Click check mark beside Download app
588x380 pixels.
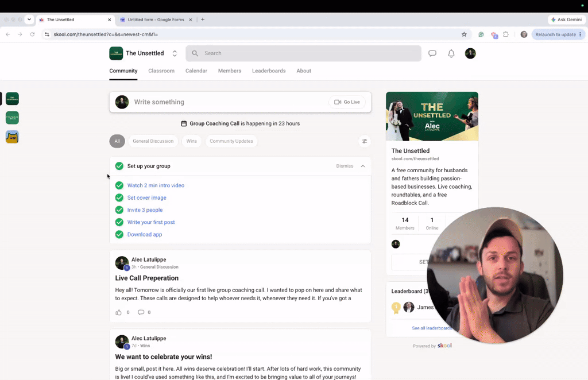click(x=119, y=234)
